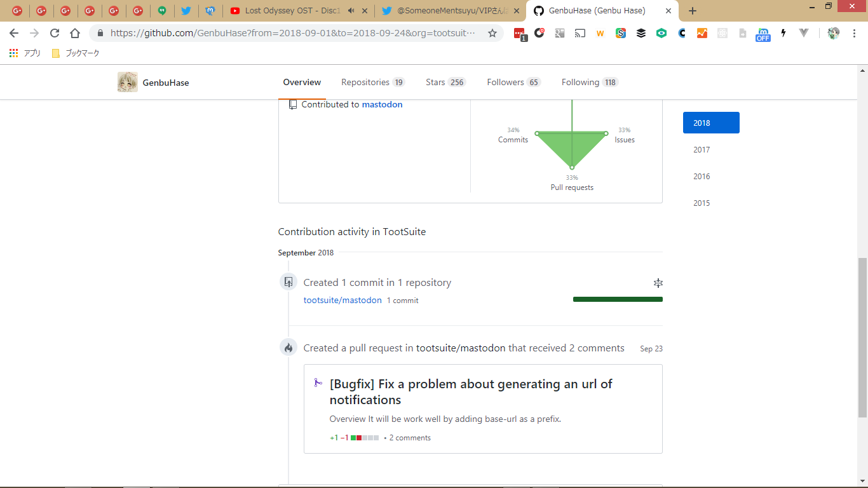Click the green-red diff stat bar
The width and height of the screenshot is (868, 488).
365,438
